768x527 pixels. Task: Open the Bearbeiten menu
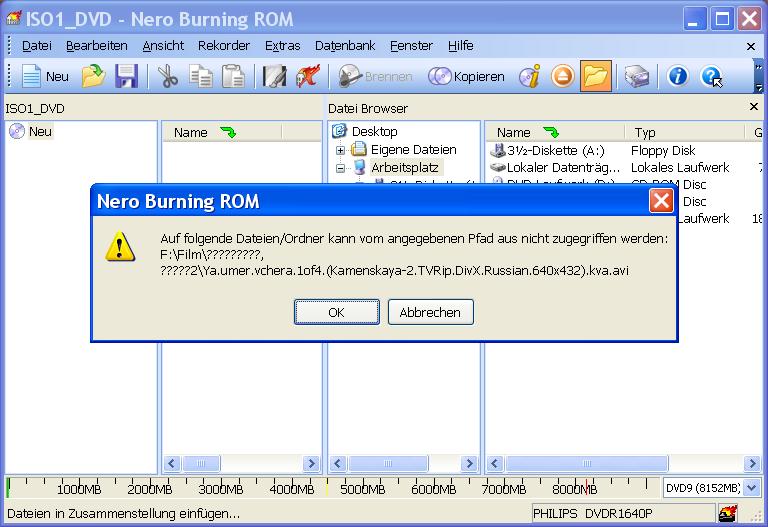click(x=96, y=46)
